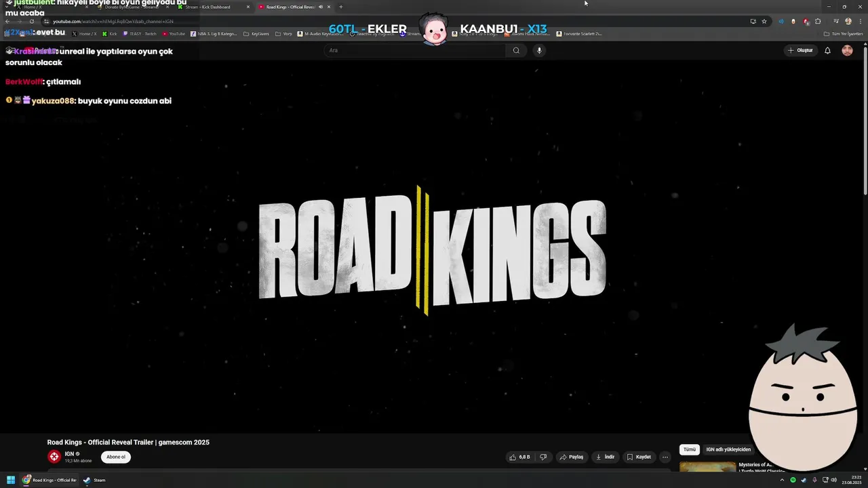Open Mysteries of Azeroth video thumbnail
The image size is (868, 488).
[x=707, y=468]
